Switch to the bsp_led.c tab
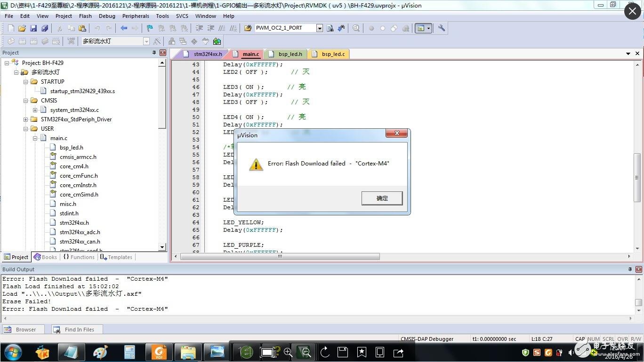This screenshot has height=362, width=644. 332,54
